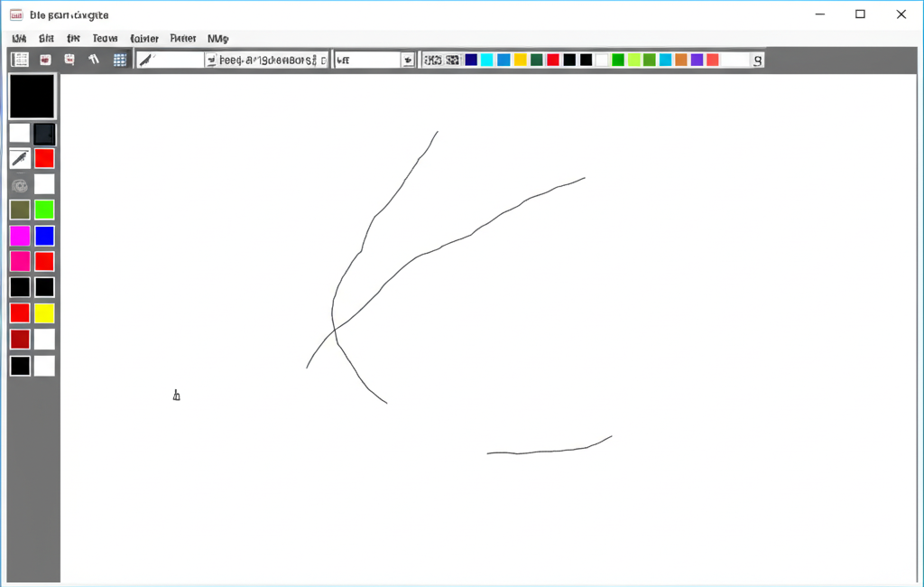Open the first menu in menu bar

pos(19,38)
